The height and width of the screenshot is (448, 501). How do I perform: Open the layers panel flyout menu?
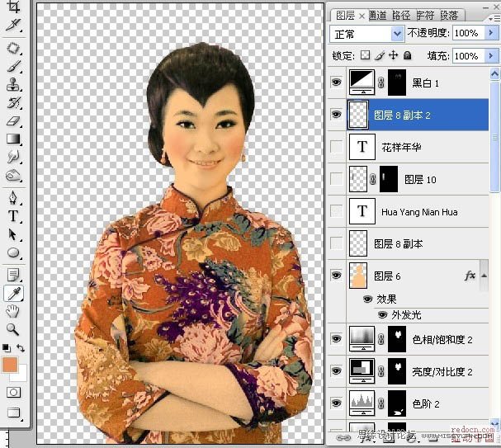494,18
